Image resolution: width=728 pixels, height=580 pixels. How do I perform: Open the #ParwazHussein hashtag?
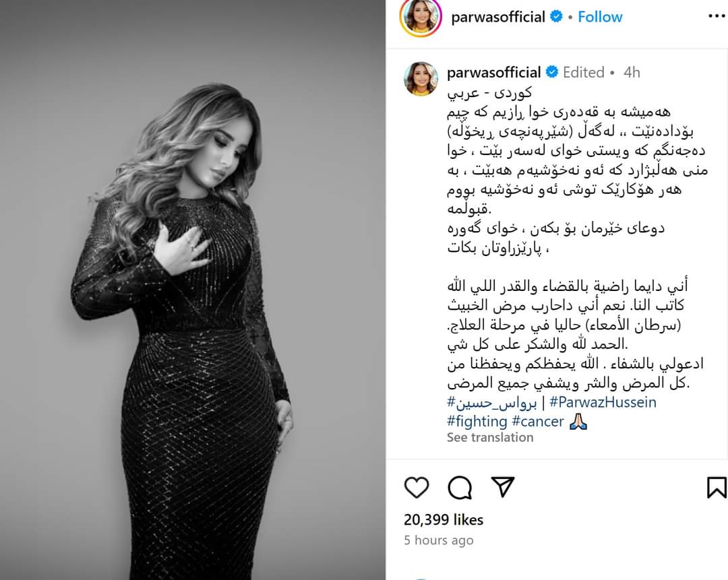(603, 402)
